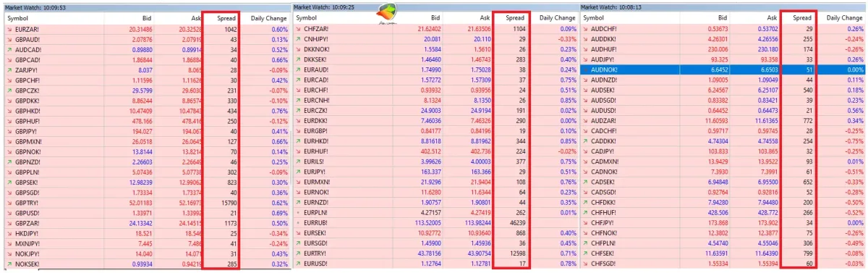Click the 0.56% daily change of AUDUSD!
Viewport: 868px width, 273px height.
pos(856,111)
